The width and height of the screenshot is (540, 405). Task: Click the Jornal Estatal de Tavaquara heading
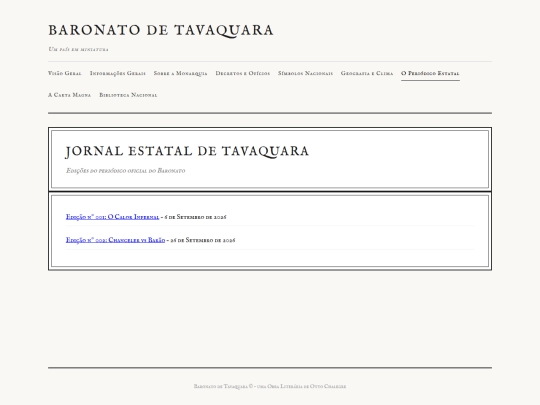[187, 152]
